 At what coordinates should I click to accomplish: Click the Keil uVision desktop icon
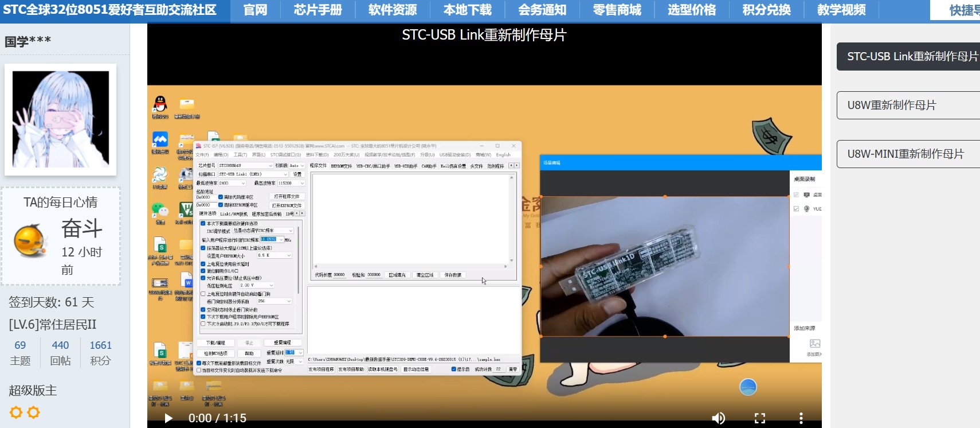(186, 209)
